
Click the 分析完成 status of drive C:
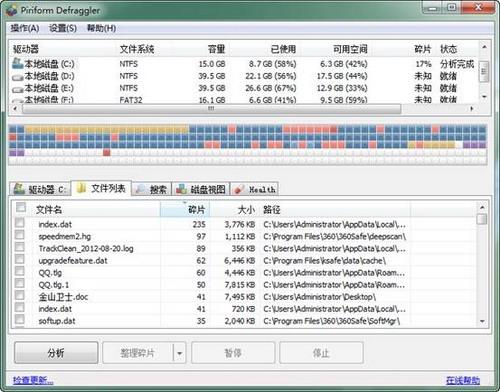pyautogui.click(x=457, y=64)
